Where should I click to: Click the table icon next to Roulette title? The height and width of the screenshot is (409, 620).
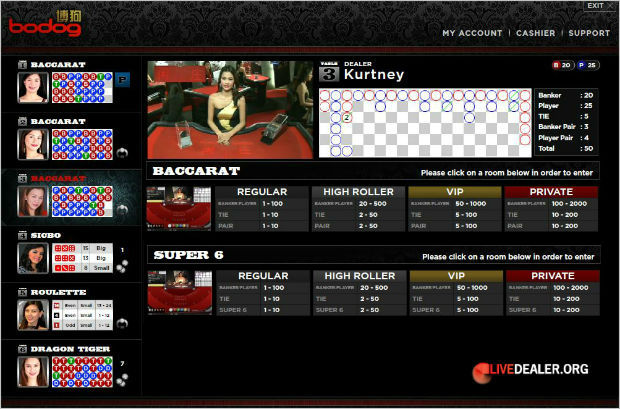[23, 292]
